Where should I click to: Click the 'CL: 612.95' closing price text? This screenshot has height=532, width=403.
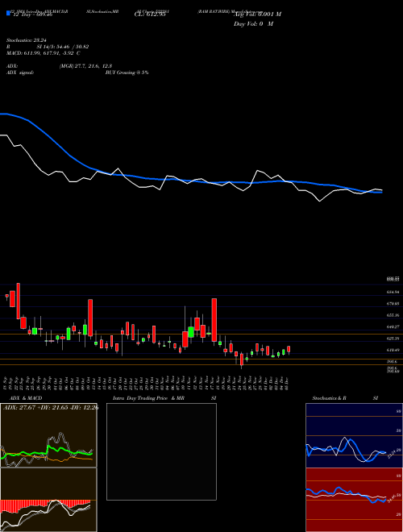click(150, 15)
